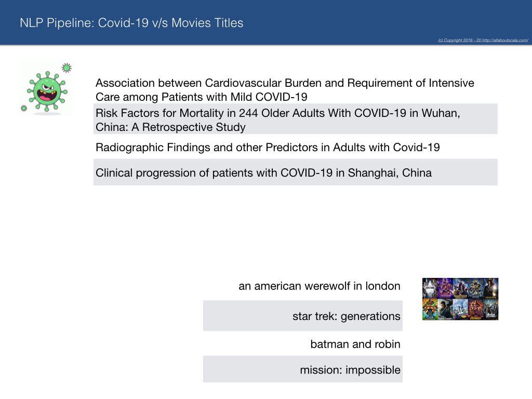Click the 'mission: impossible' row
Screen dimensions: 532x399
(303, 369)
